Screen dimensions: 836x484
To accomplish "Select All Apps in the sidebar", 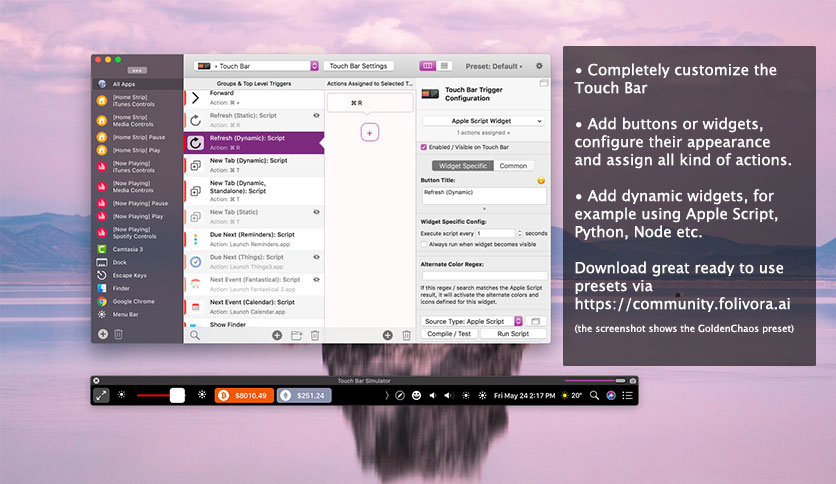I will pos(138,84).
